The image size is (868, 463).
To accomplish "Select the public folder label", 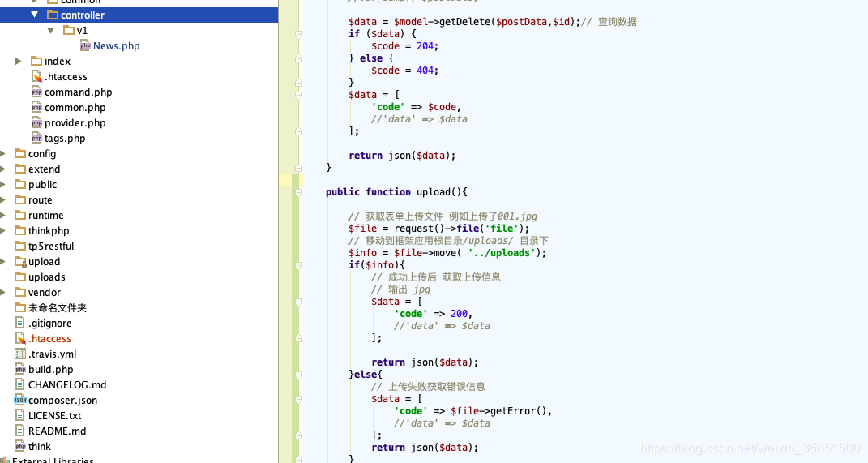I will point(43,184).
